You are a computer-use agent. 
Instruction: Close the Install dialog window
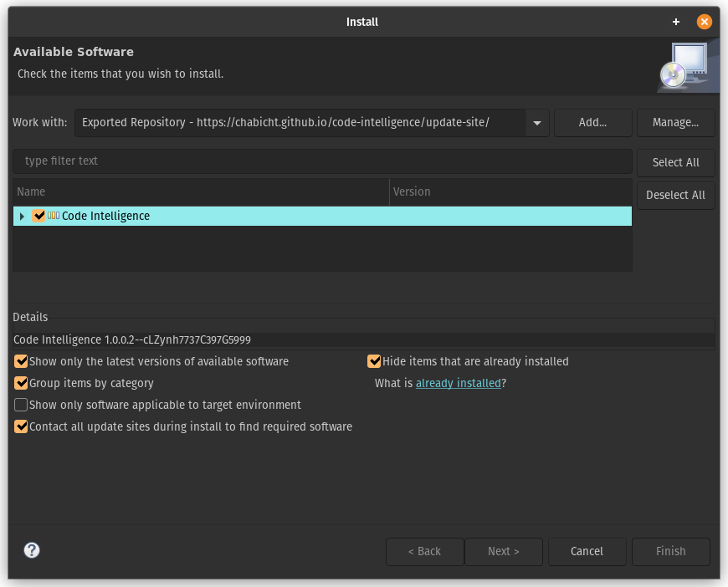(x=705, y=22)
